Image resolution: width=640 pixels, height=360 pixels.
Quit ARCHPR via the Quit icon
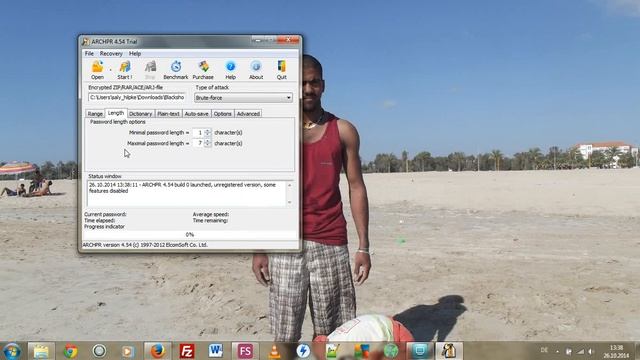tap(282, 70)
